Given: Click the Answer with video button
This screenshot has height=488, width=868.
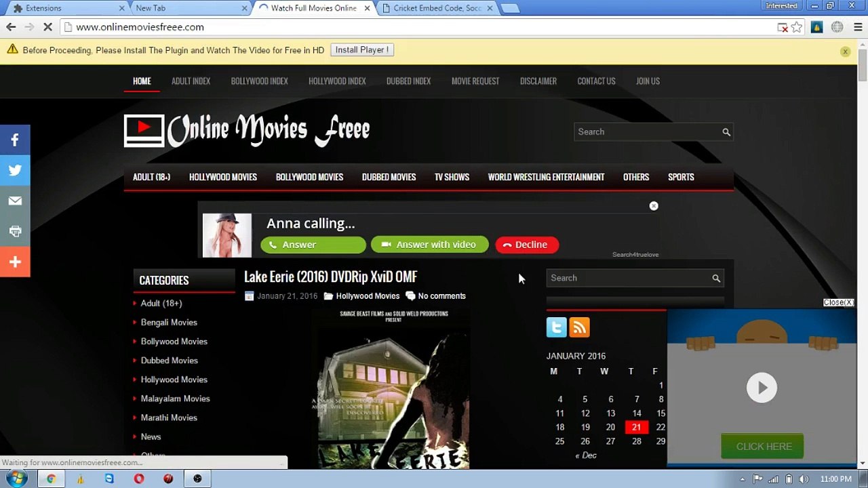Looking at the screenshot, I should [x=429, y=245].
